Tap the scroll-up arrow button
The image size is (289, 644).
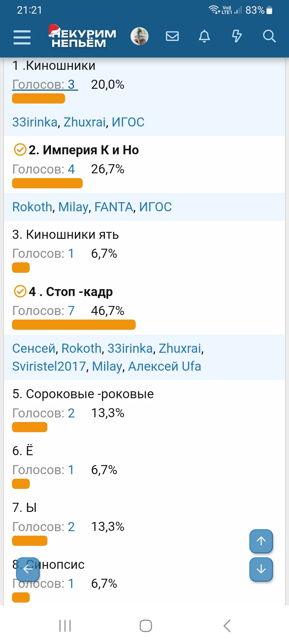(261, 541)
